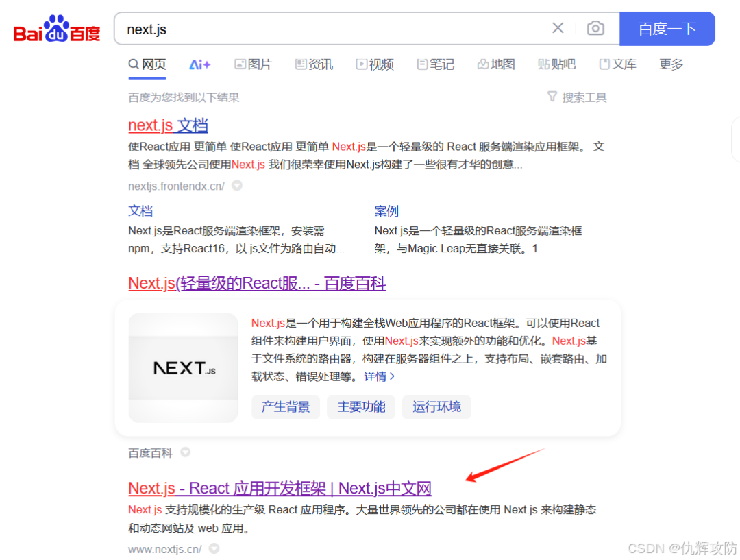Click the Baidu logo
Image resolution: width=740 pixels, height=560 pixels.
click(x=57, y=29)
